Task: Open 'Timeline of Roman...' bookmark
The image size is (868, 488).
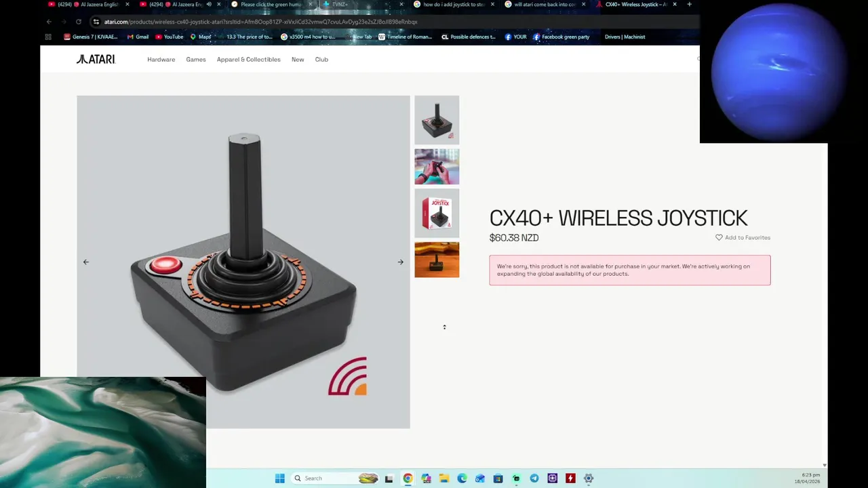Action: click(x=405, y=37)
